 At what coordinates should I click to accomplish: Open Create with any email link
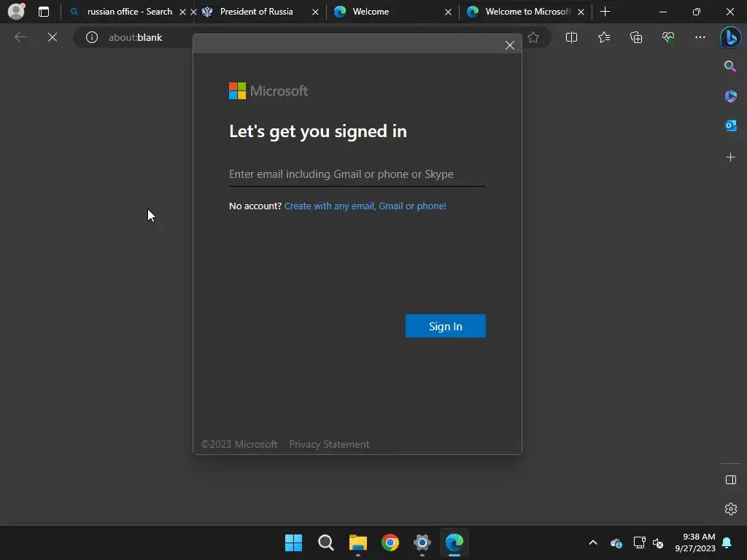(365, 206)
